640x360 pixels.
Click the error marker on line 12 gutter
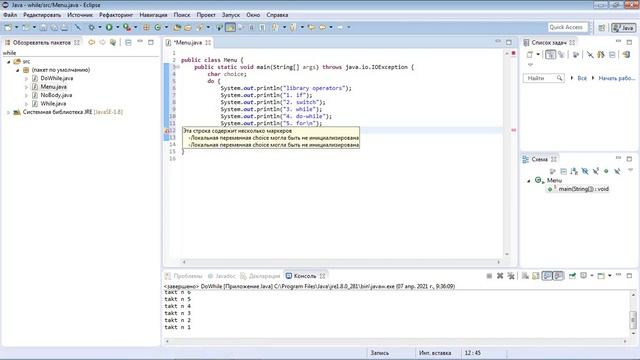(167, 131)
